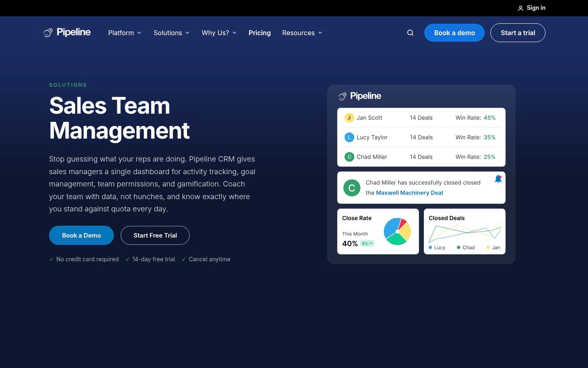Click the 14 Deals value for Lucy Taylor

421,137
